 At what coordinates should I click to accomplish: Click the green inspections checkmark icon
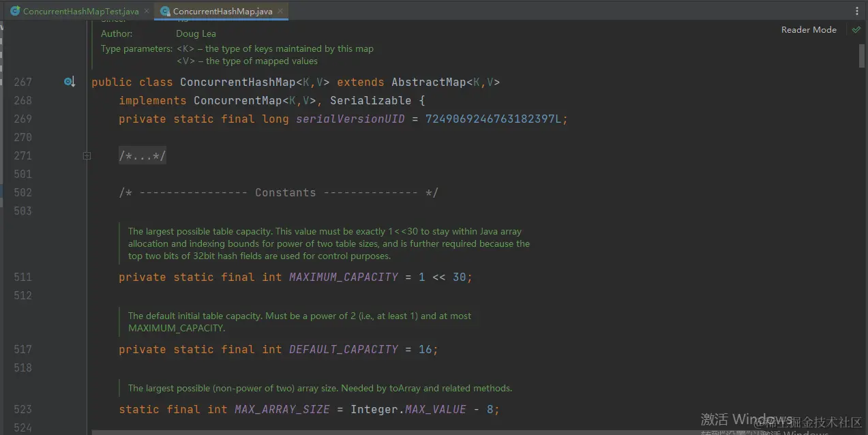[856, 30]
